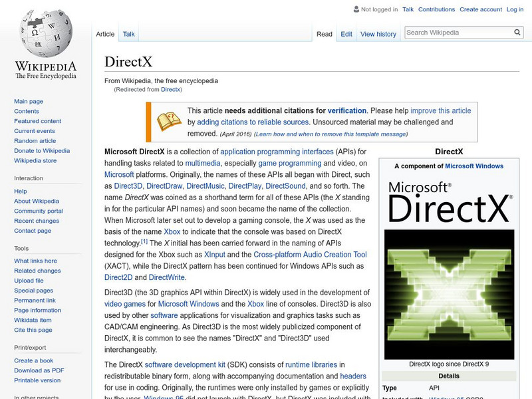Viewport: 532px width, 399px height.
Task: Open the Edit tab
Action: pos(346,34)
